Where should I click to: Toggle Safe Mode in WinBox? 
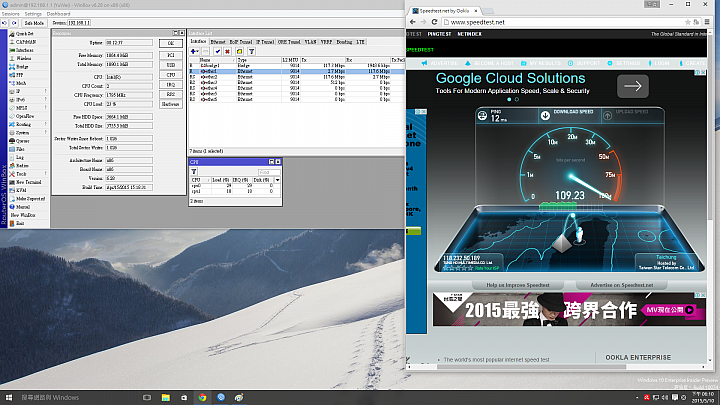coord(34,22)
